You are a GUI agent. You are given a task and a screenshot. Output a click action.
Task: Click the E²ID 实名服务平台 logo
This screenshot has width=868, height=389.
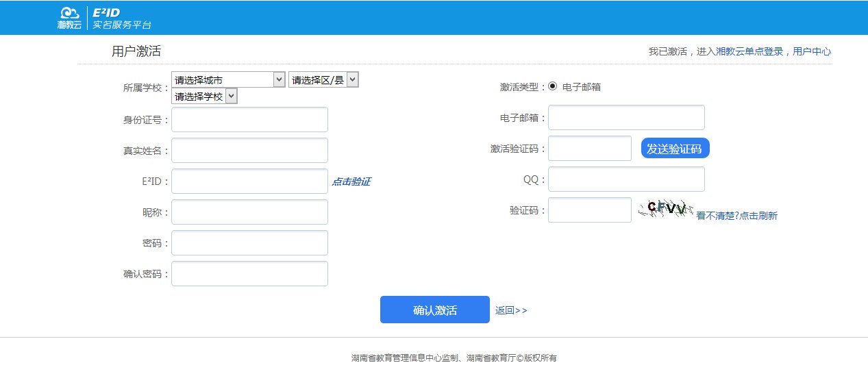pyautogui.click(x=122, y=18)
